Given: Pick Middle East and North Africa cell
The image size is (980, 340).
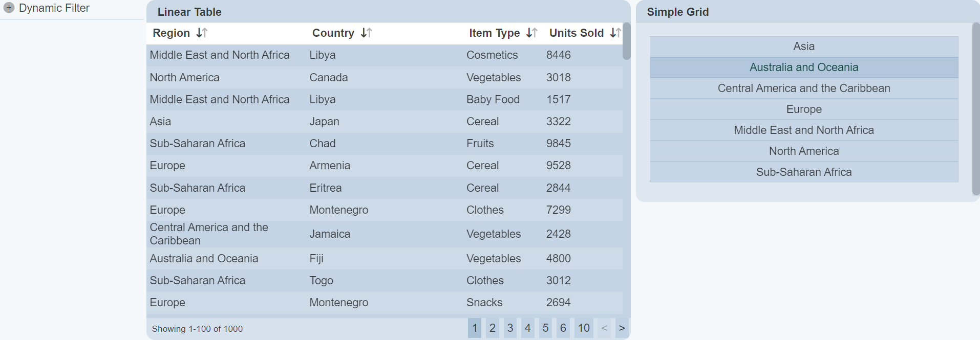Looking at the screenshot, I should pyautogui.click(x=803, y=130).
